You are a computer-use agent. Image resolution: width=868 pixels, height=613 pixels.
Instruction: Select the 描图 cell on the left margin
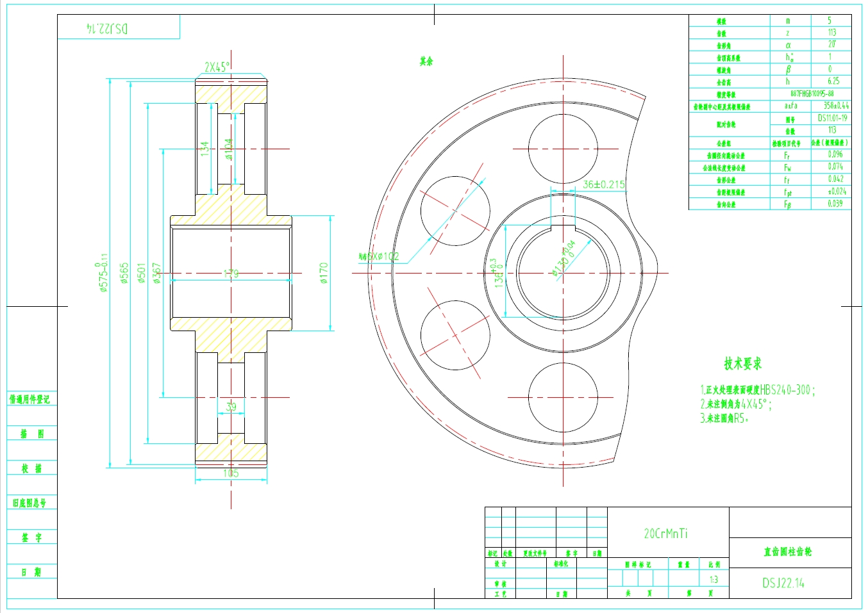[x=32, y=434]
